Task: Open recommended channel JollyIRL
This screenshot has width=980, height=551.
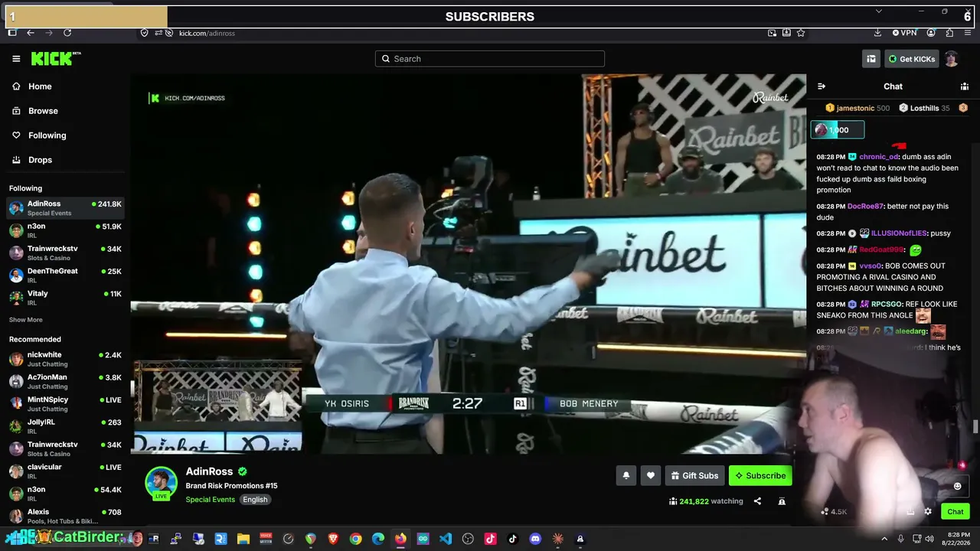Action: [x=65, y=426]
